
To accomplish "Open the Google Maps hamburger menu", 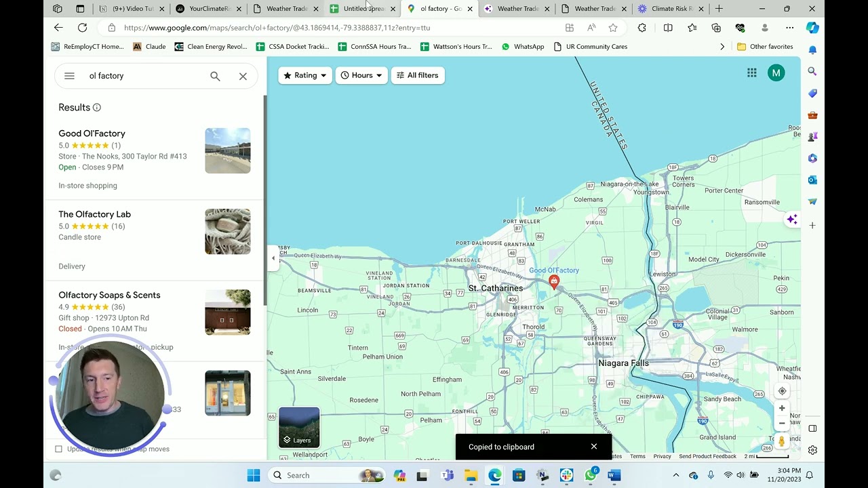I will point(69,76).
